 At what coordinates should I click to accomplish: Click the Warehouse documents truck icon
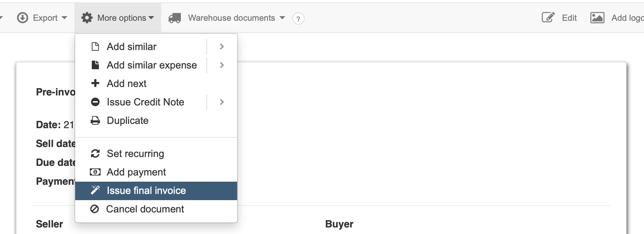pos(175,17)
